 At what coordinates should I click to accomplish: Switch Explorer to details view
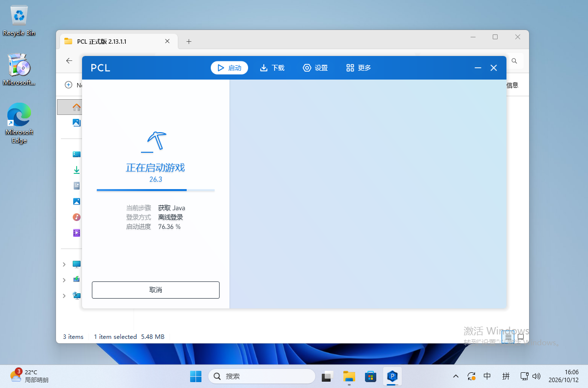[508, 337]
